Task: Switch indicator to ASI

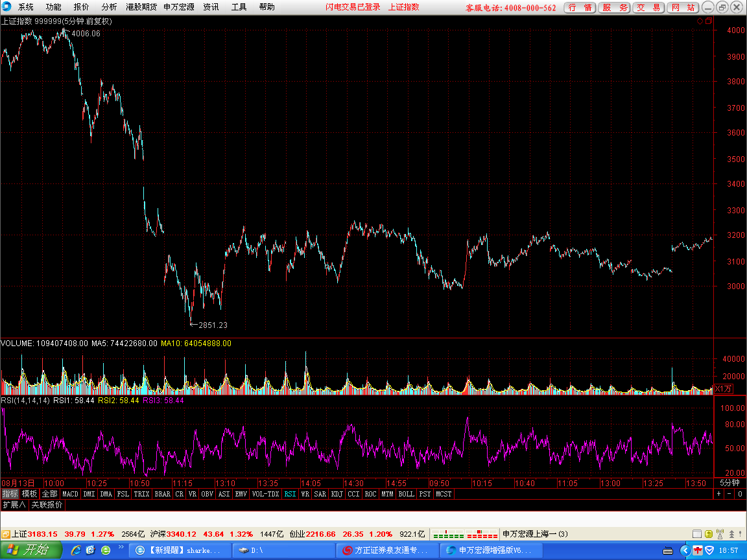Action: [224, 494]
